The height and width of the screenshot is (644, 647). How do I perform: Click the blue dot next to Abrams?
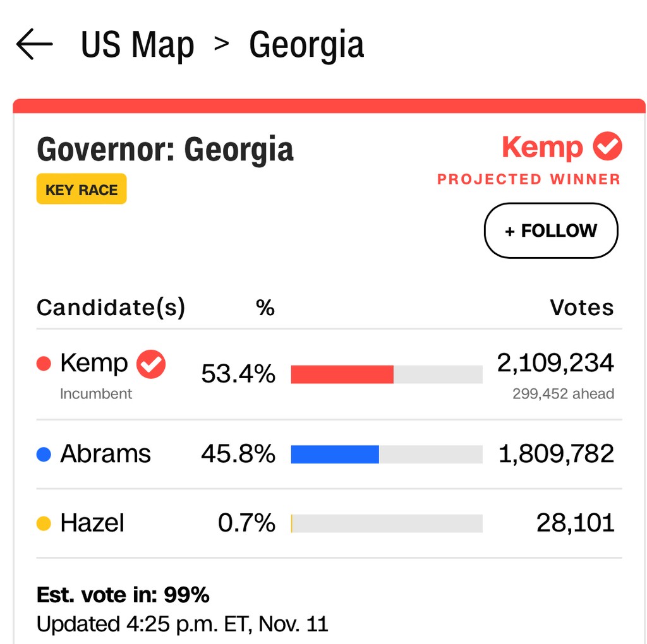pos(44,455)
